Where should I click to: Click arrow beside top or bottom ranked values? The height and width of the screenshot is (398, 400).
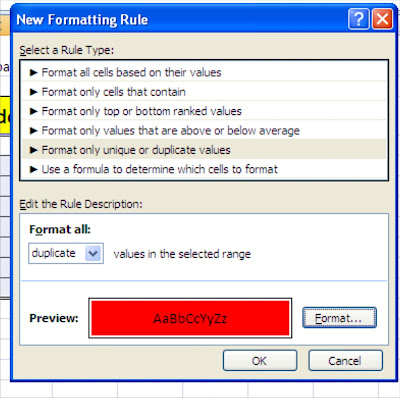(x=33, y=111)
